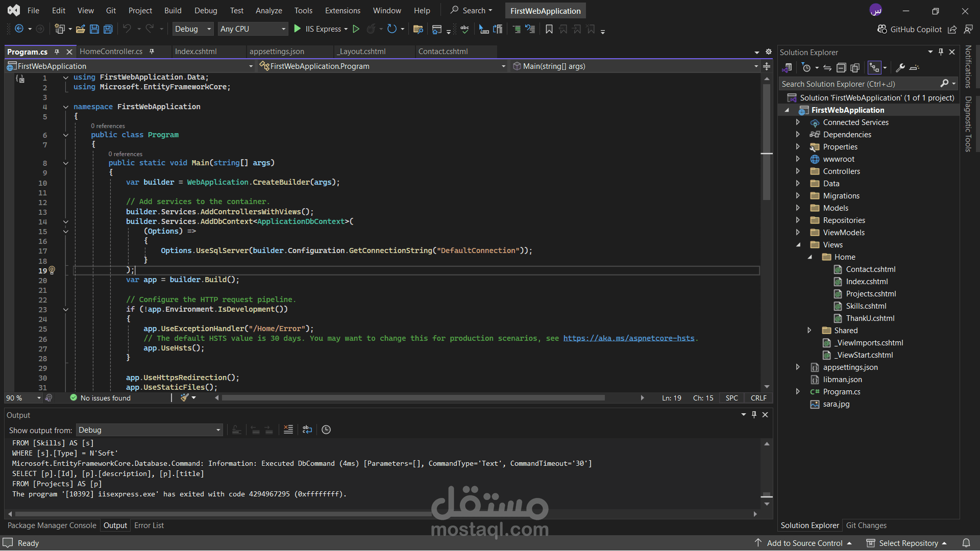This screenshot has width=980, height=551.
Task: Expand the Controllers folder in Solution Explorer
Action: tap(798, 171)
